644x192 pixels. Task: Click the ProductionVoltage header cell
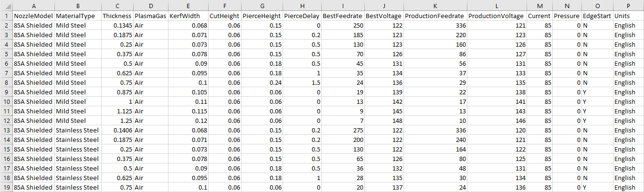point(496,16)
